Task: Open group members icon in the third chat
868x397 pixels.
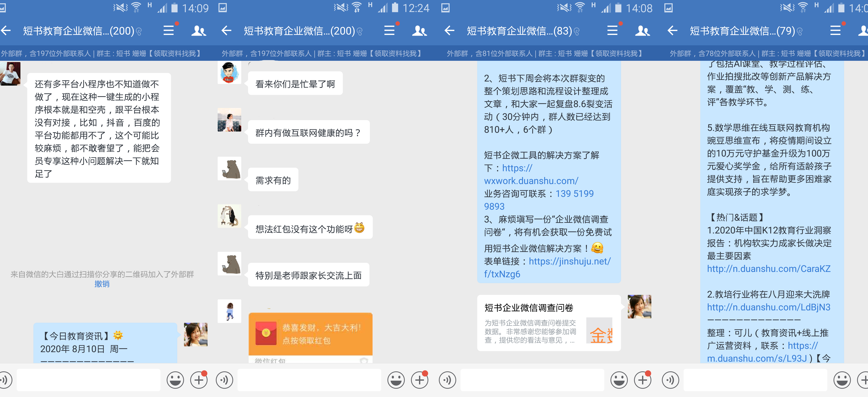Action: point(642,31)
